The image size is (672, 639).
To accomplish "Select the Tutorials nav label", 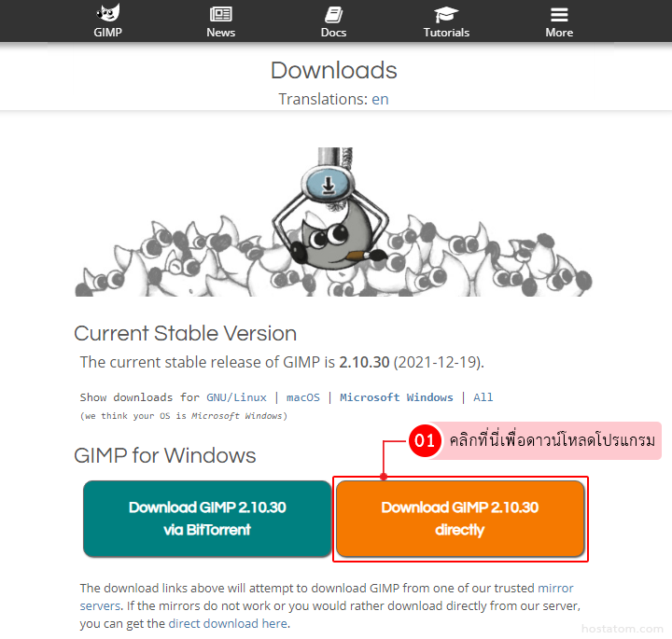I will [x=446, y=33].
